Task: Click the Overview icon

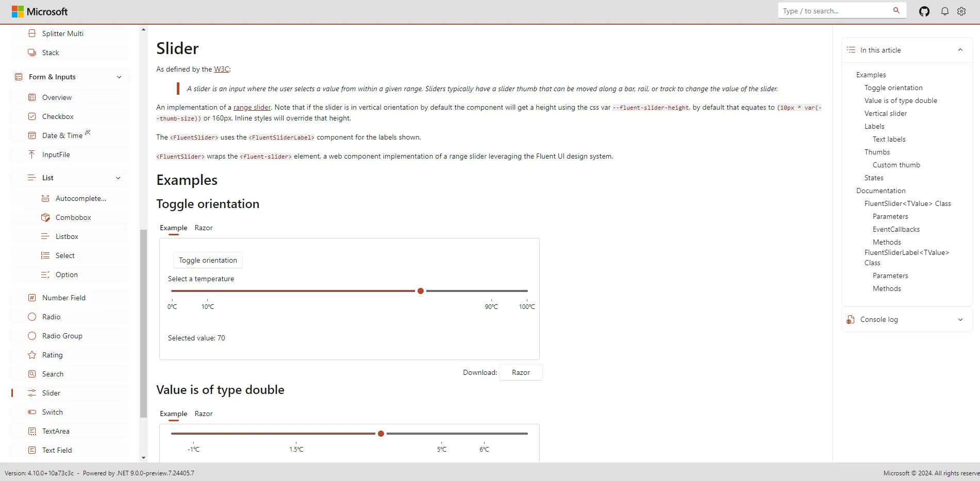Action: point(32,97)
